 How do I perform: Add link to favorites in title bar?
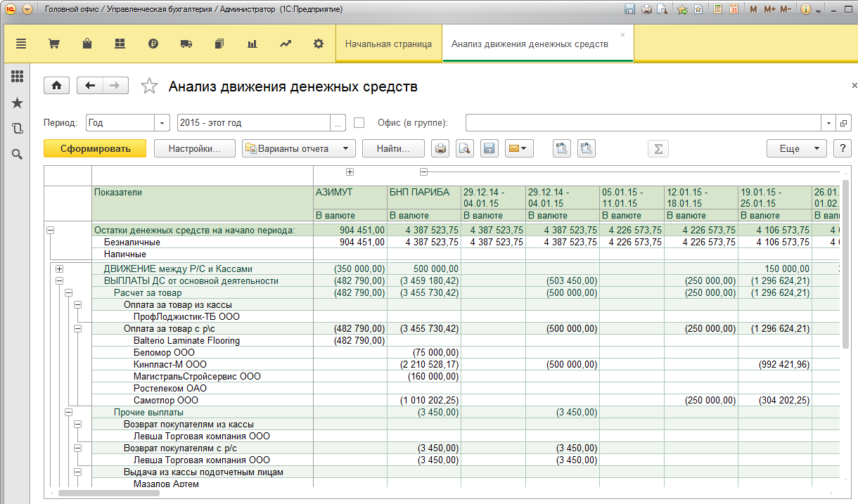click(682, 9)
